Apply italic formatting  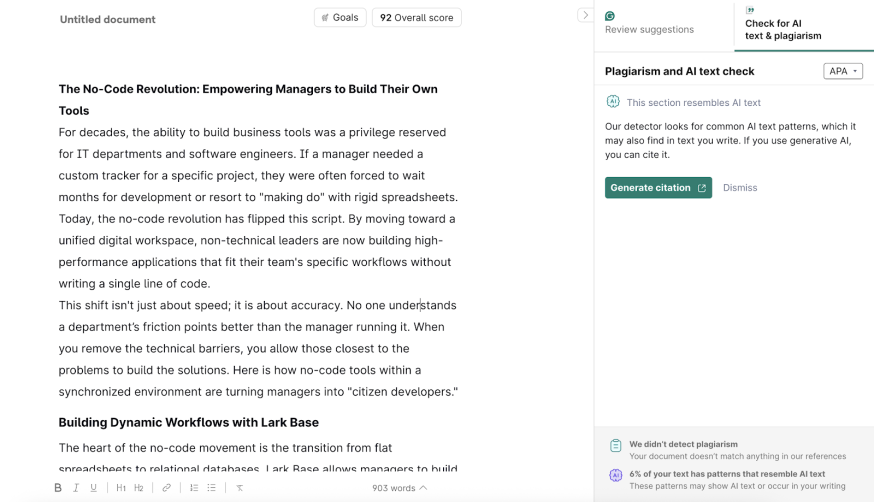76,488
